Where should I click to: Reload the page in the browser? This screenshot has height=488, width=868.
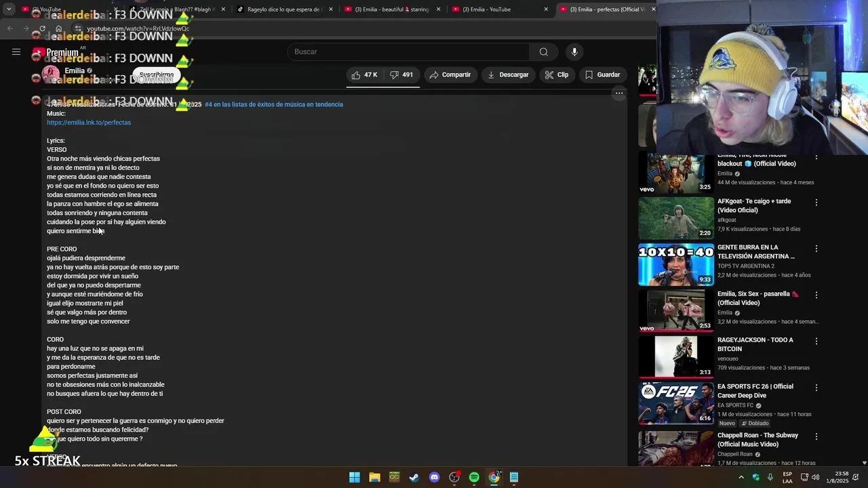point(42,28)
